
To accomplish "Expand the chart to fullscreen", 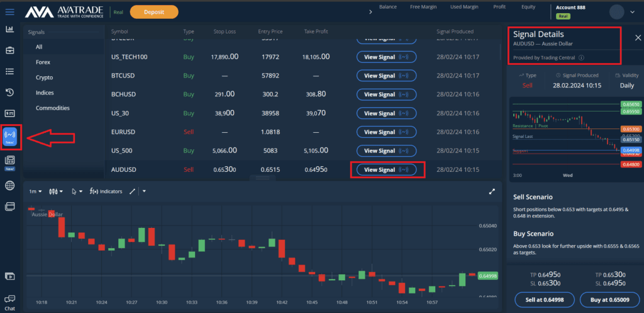I will point(492,191).
